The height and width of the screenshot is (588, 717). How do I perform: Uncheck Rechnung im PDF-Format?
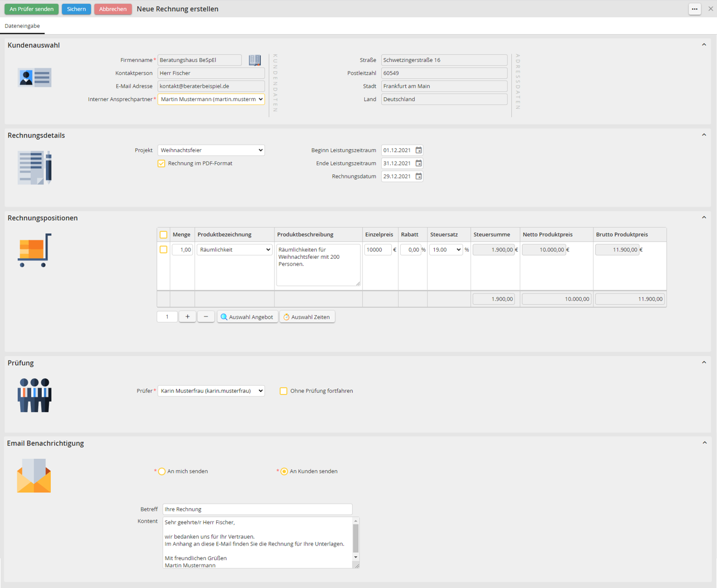coord(162,164)
